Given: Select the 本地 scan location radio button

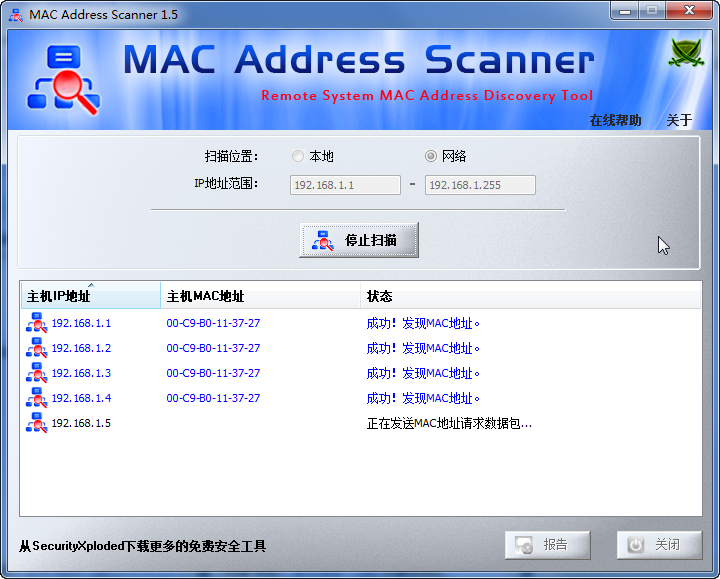Looking at the screenshot, I should click(x=298, y=156).
